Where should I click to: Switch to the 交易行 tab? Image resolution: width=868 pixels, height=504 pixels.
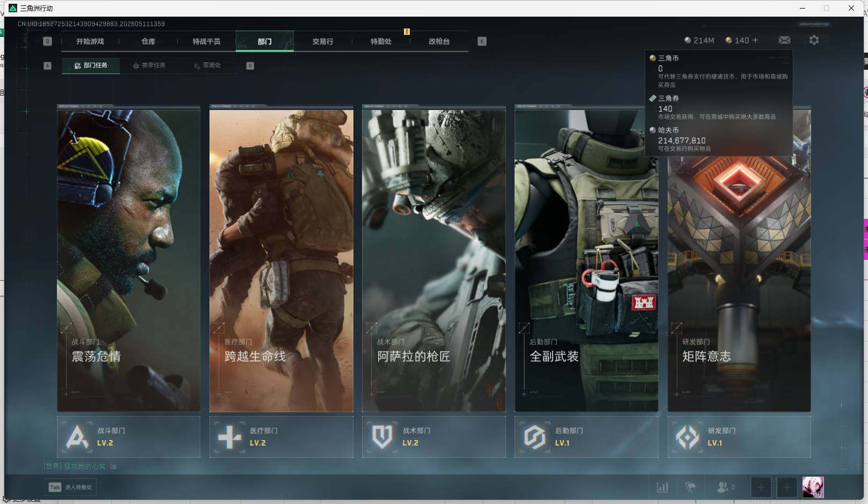323,41
